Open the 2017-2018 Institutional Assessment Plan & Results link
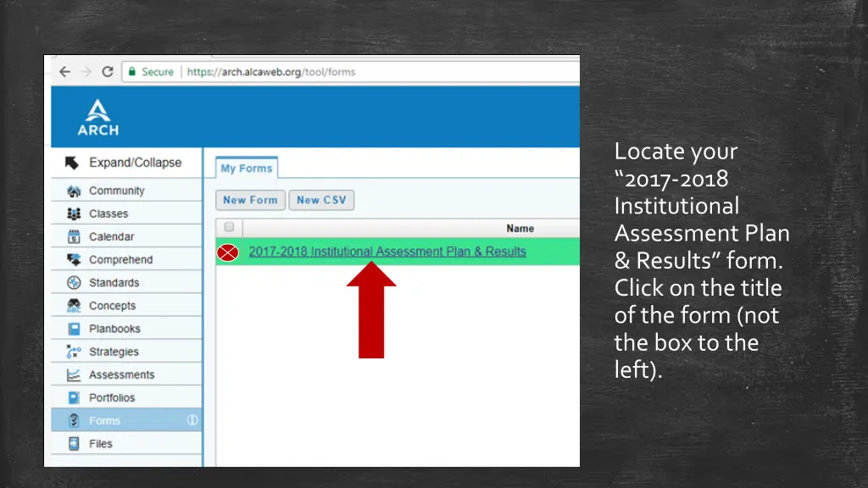868x488 pixels. [x=387, y=252]
